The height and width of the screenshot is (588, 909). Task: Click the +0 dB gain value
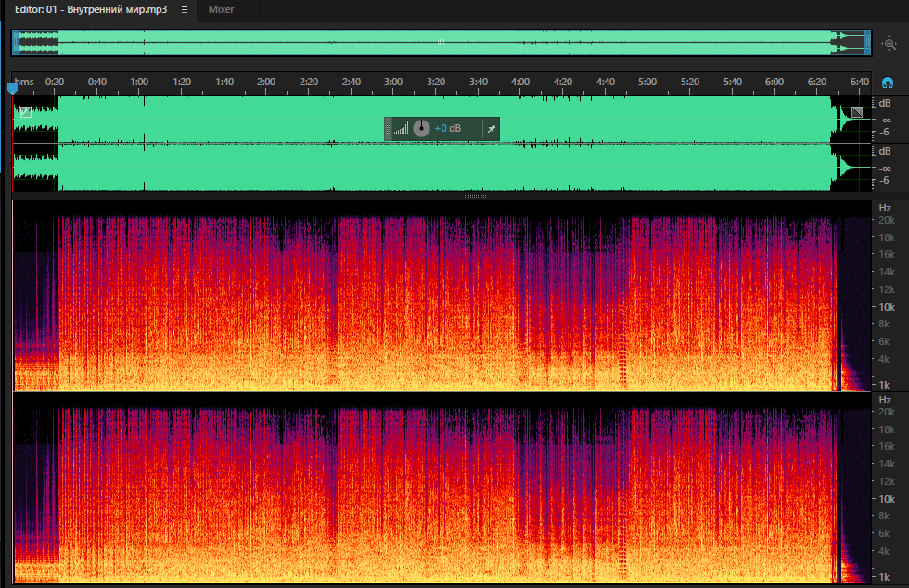click(447, 128)
